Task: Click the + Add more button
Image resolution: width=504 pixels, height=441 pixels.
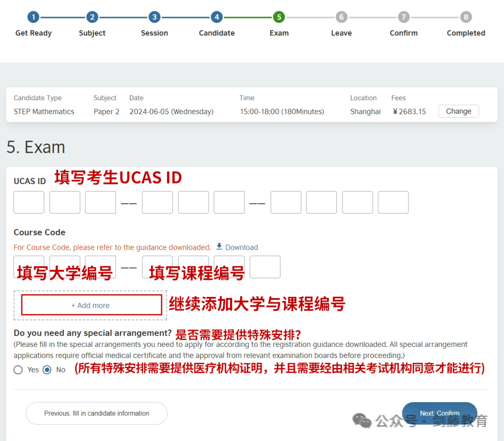Action: click(x=91, y=305)
